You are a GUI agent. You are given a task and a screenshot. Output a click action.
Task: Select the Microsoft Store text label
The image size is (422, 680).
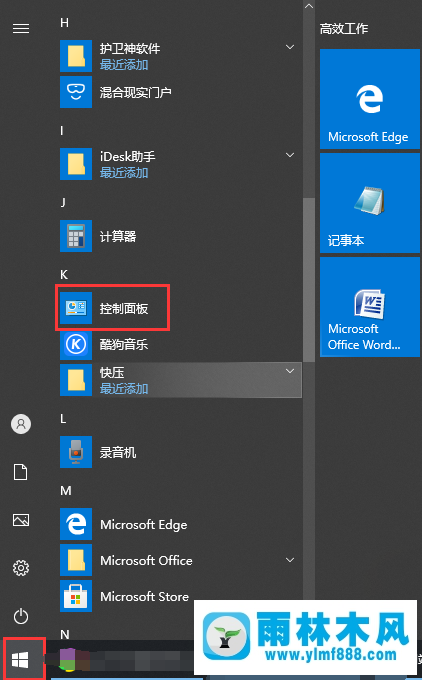coord(144,596)
